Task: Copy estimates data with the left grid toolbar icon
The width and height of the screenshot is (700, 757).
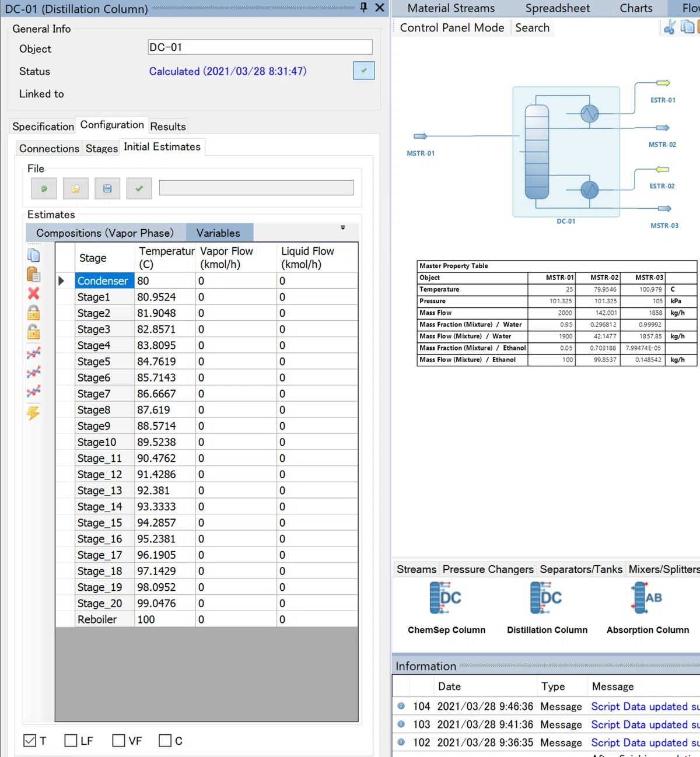Action: click(x=34, y=255)
